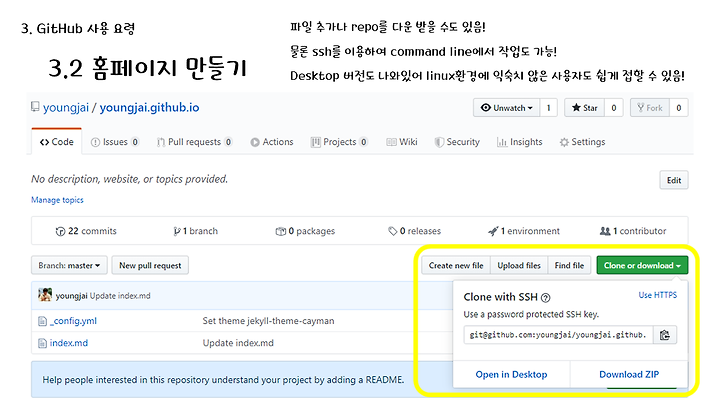Click the help icon beside Clone with SSH
The image size is (720, 405).
[546, 298]
